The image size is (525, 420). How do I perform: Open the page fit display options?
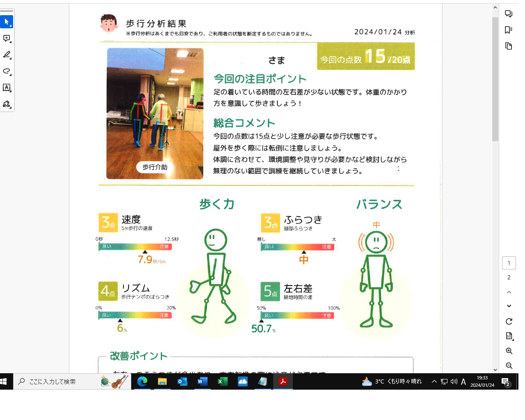[x=509, y=336]
